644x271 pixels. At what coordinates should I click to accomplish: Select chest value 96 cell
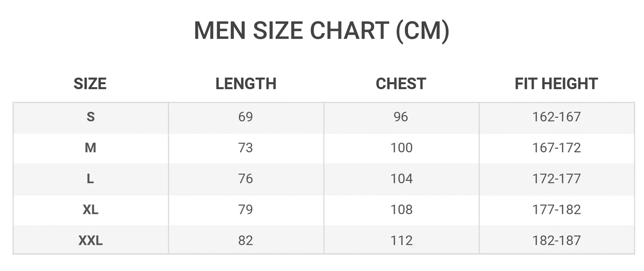pos(401,117)
